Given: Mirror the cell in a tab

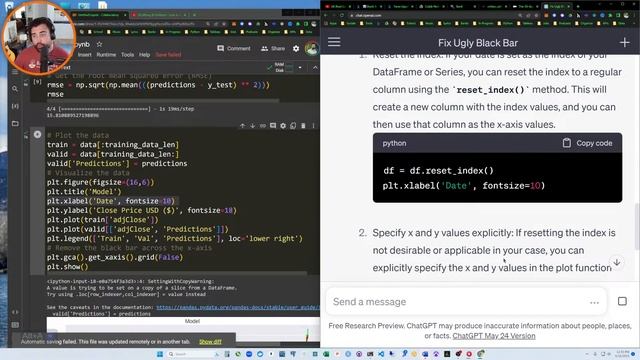Looking at the screenshot, I should click(293, 126).
